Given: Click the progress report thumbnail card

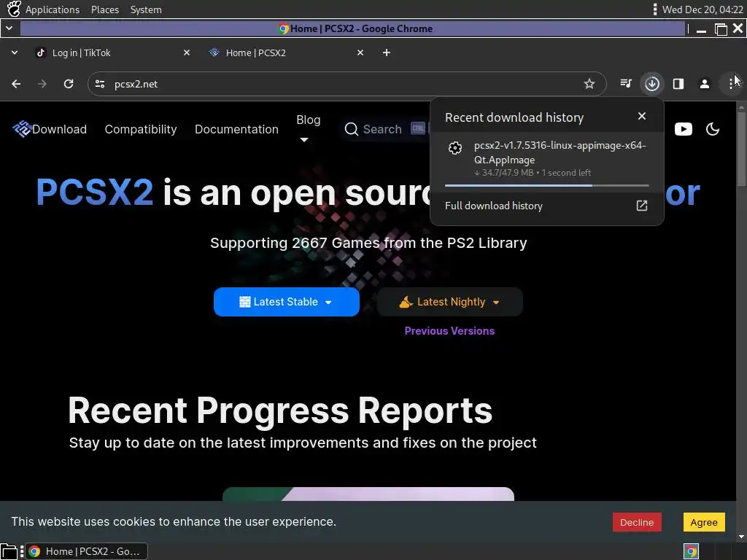Looking at the screenshot, I should point(368,494).
